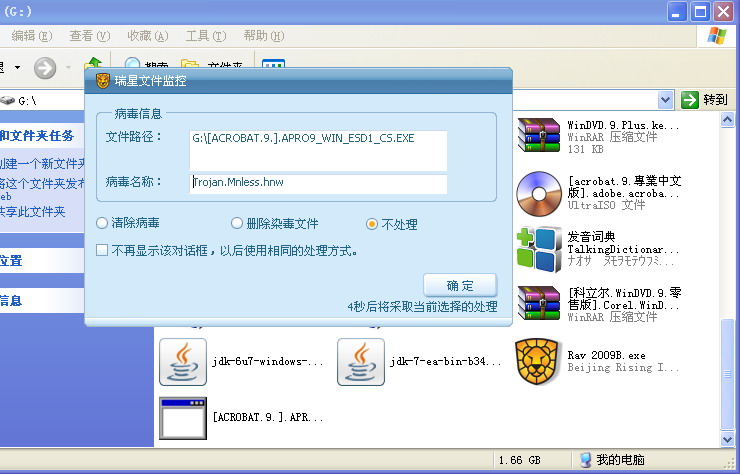Viewport: 740px width, 474px height.
Task: Select the WinDVD.9.Plus.ke WinRAR archive icon
Action: point(538,135)
